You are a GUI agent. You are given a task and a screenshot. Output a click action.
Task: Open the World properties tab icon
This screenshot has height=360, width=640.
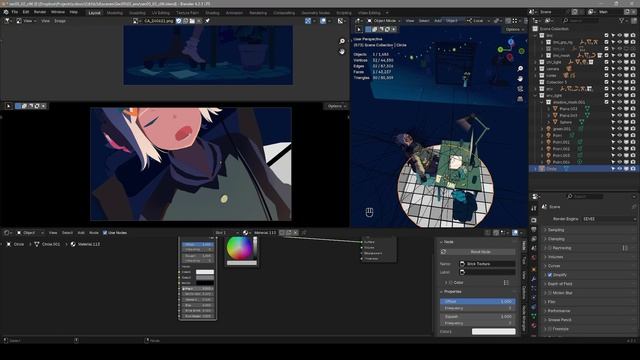point(534,259)
